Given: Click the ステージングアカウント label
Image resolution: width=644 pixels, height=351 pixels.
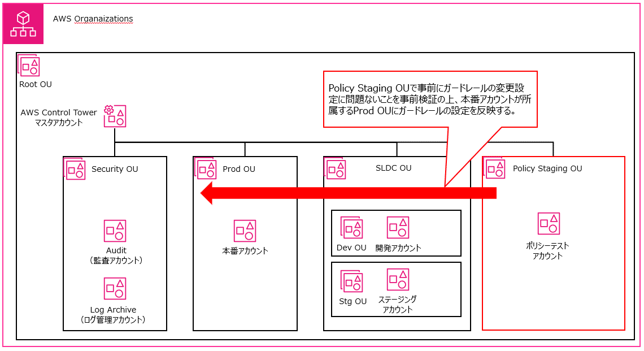Looking at the screenshot, I should (x=398, y=305).
